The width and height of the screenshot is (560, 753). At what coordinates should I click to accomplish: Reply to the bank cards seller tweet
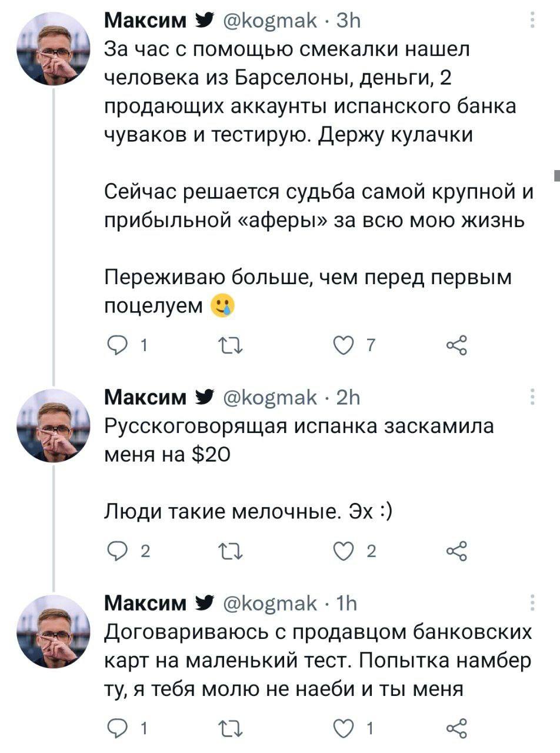[116, 729]
